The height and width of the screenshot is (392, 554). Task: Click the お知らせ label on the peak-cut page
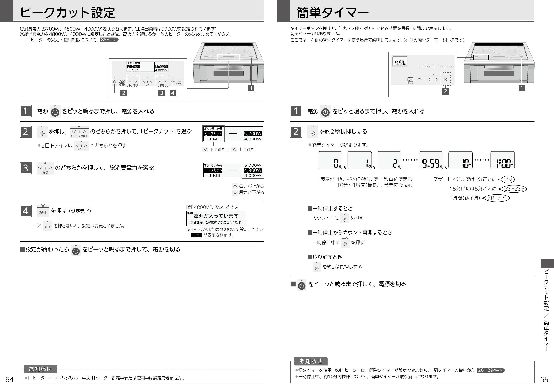tap(40, 369)
